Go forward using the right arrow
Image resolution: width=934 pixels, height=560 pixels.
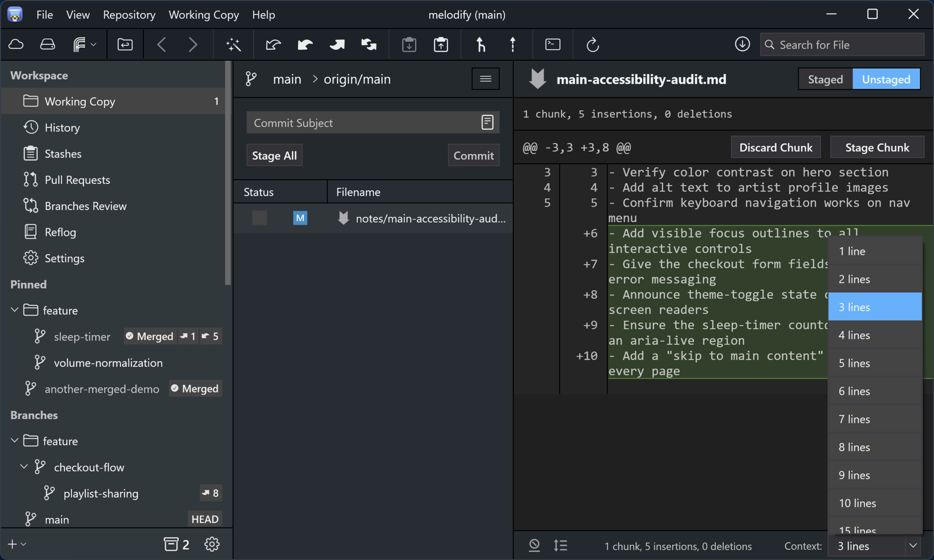click(x=192, y=45)
